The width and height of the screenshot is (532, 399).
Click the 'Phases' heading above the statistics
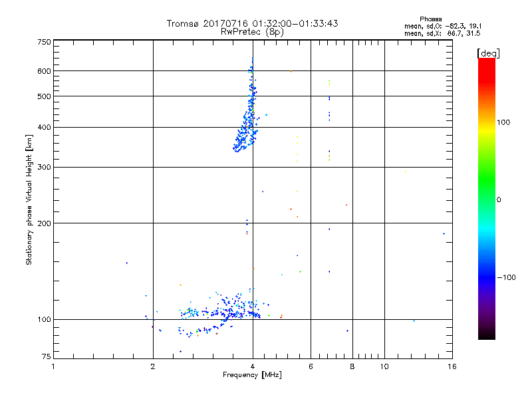[x=430, y=19]
